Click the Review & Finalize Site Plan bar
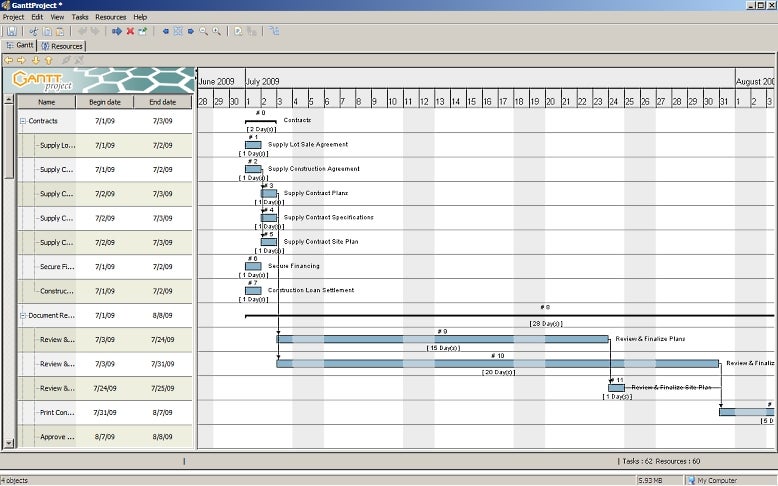This screenshot has width=778, height=486. (x=617, y=388)
